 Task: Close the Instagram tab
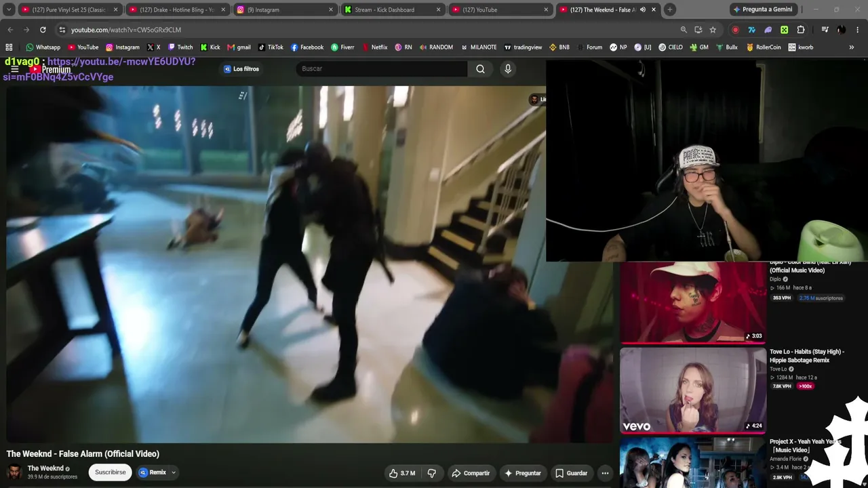[x=331, y=9]
